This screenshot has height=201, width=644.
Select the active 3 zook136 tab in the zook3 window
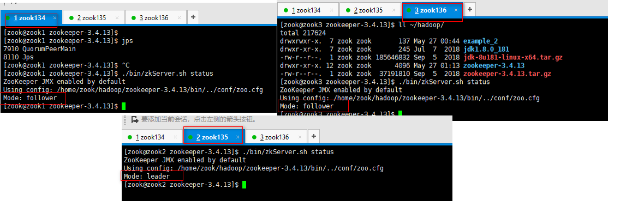[432, 10]
